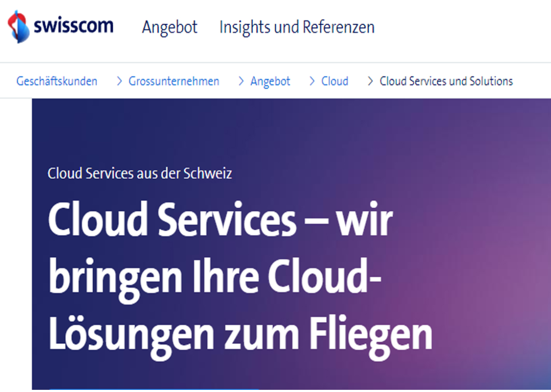Navigate to the Angebot breadcrumb link
Screen dimensions: 551x392
coord(270,81)
